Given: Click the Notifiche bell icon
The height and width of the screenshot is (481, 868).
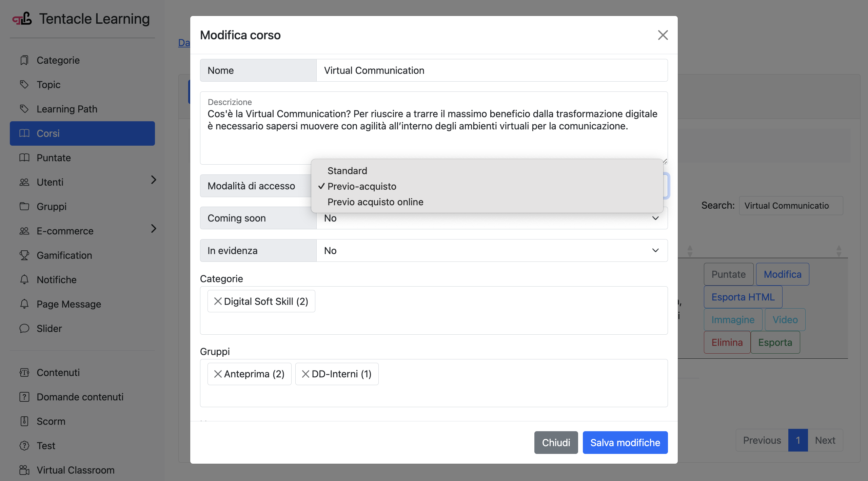Looking at the screenshot, I should coord(24,279).
